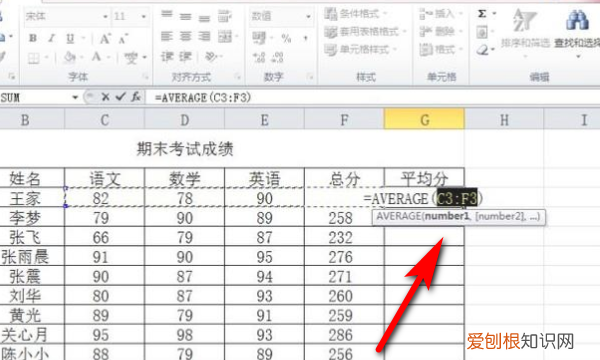Click the cell Borders icon

coord(34,58)
